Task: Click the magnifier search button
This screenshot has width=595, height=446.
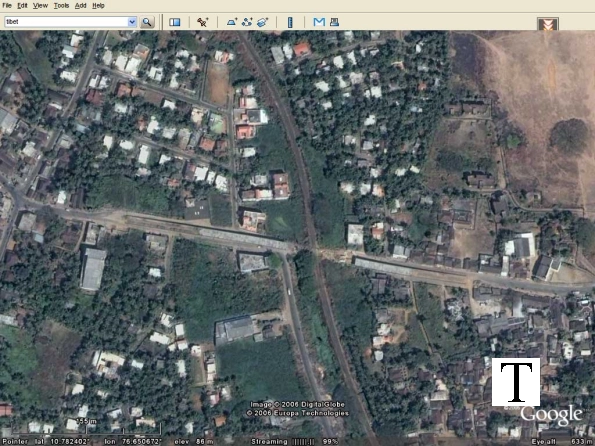Action: 147,22
